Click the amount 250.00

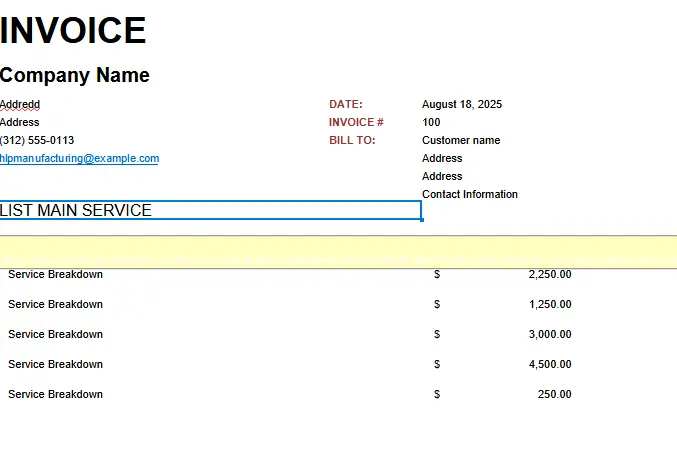pos(554,395)
